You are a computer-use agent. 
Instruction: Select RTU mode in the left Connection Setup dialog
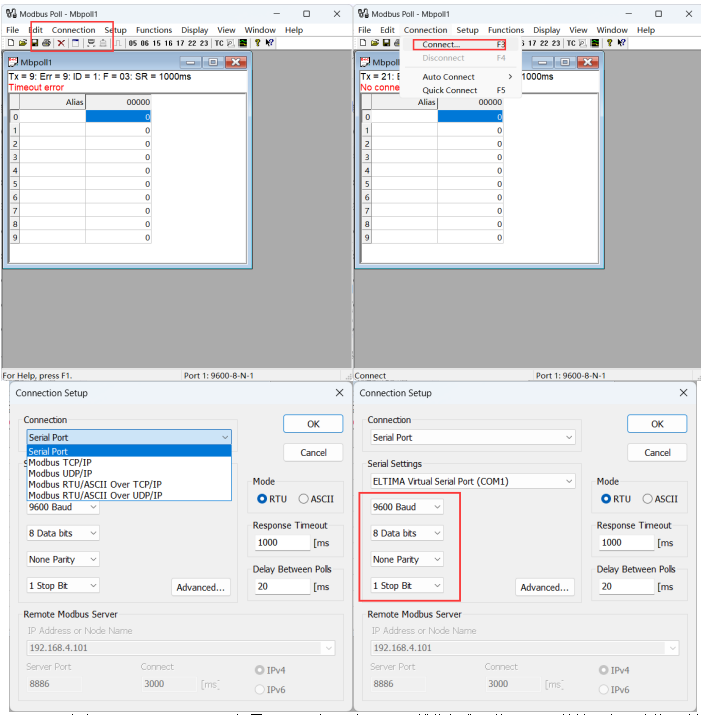(x=263, y=499)
